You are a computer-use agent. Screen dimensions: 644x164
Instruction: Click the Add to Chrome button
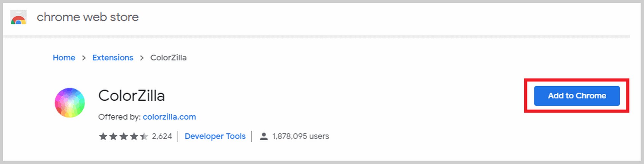[577, 96]
